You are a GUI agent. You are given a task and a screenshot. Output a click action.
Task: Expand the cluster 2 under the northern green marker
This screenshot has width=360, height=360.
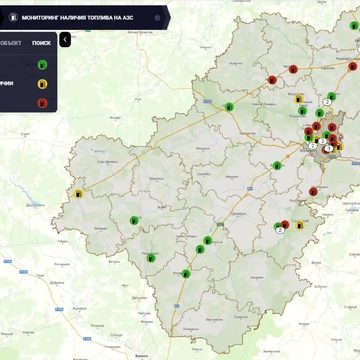click(327, 102)
